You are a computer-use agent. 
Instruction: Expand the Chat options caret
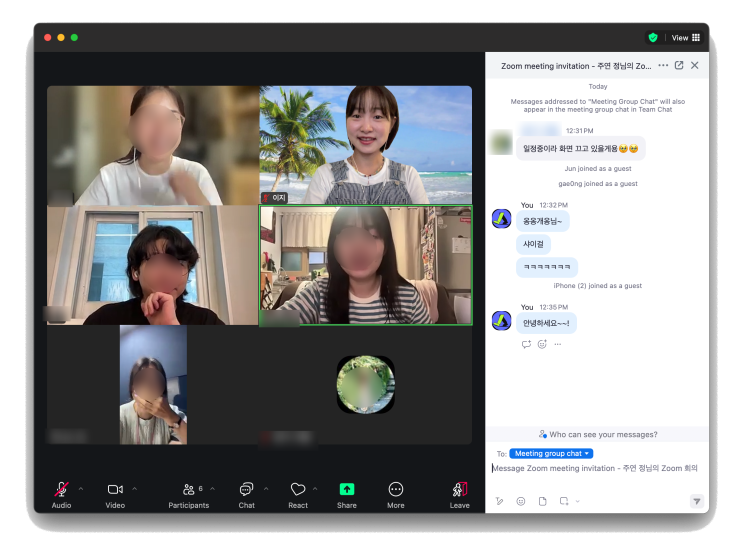266,488
